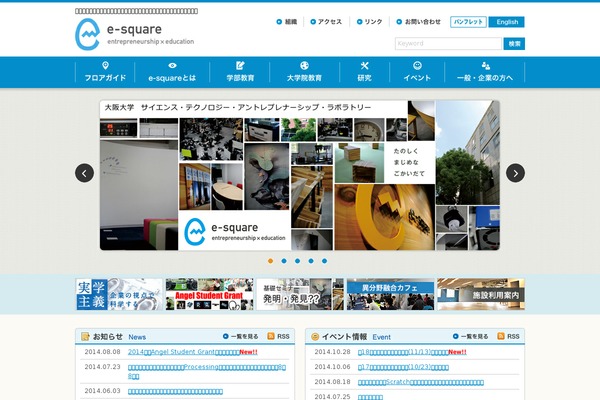Select the second carousel dot

tap(284, 261)
